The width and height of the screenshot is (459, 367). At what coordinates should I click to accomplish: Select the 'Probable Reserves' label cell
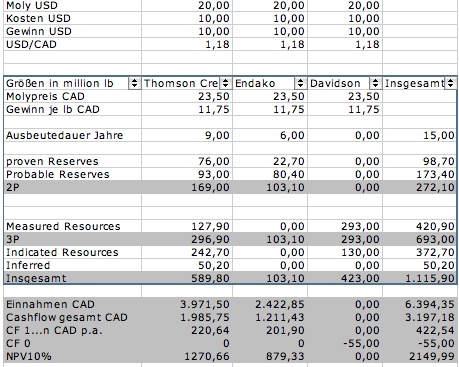click(72, 174)
